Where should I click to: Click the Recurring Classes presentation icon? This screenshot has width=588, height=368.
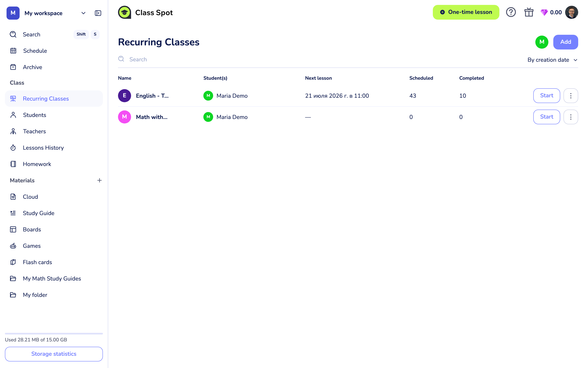(13, 99)
